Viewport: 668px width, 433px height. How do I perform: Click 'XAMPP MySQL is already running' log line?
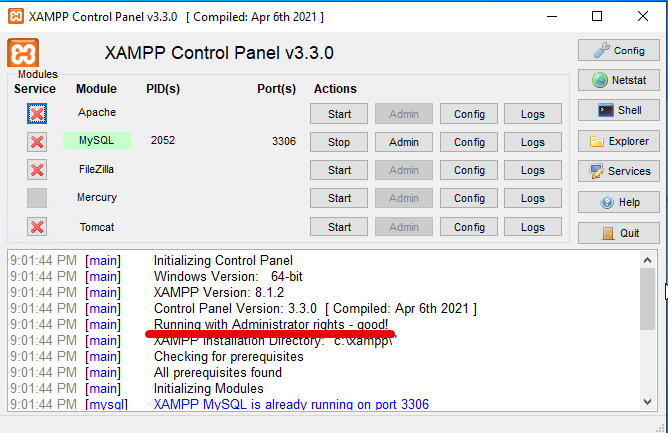(x=291, y=404)
